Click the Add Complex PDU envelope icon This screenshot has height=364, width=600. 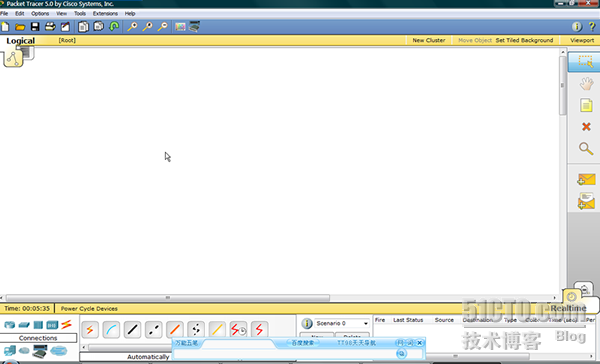[586, 201]
